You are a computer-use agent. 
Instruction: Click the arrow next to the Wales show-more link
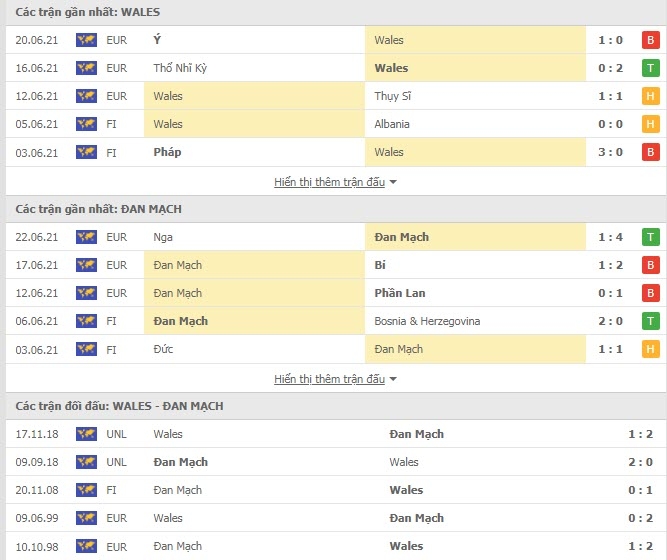393,182
